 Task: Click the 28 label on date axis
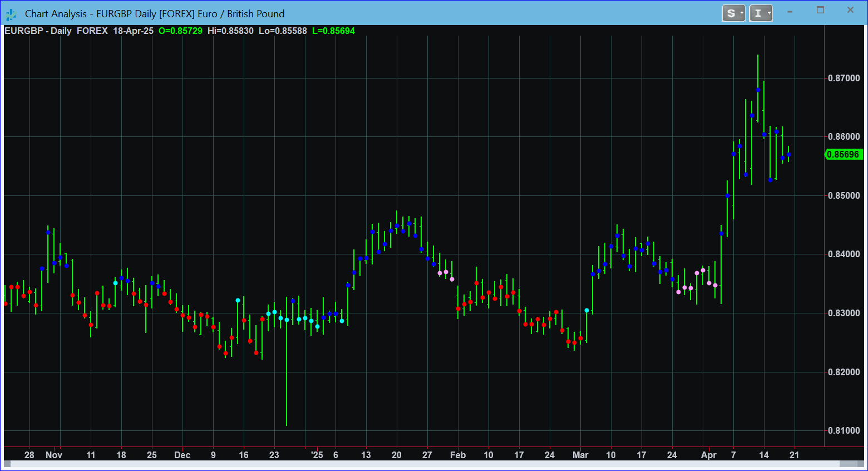coord(29,455)
